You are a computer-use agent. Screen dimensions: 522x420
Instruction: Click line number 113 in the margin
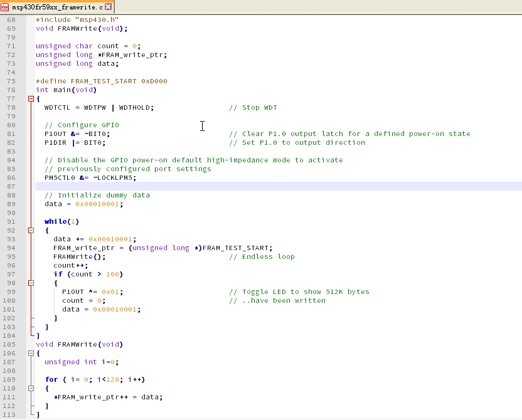coord(9,415)
